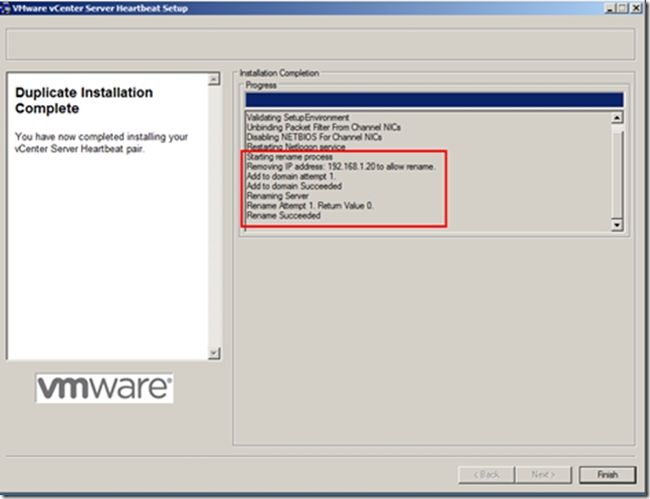Screen dimensions: 650x499
Task: Select log line 'Restarting Netlogon service'
Action: pyautogui.click(x=296, y=147)
